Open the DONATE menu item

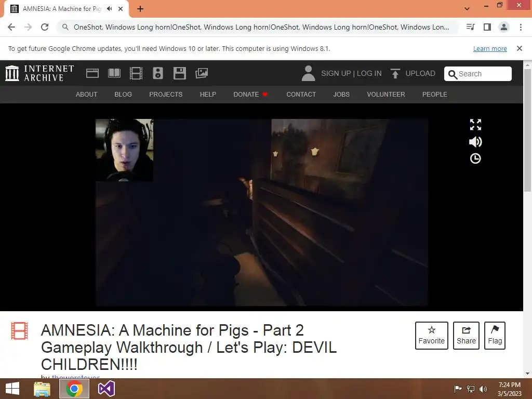coord(250,95)
